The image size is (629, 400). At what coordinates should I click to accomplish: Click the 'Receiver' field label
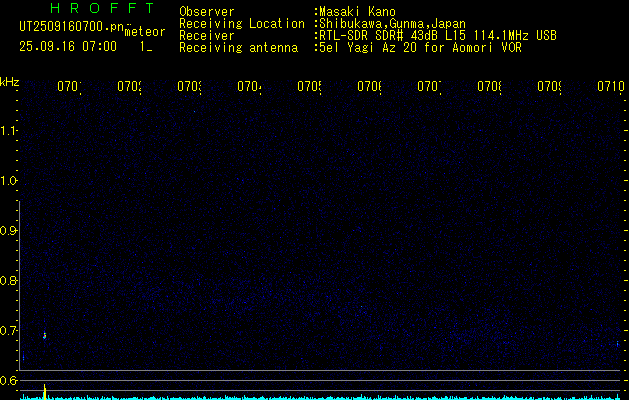coord(207,36)
